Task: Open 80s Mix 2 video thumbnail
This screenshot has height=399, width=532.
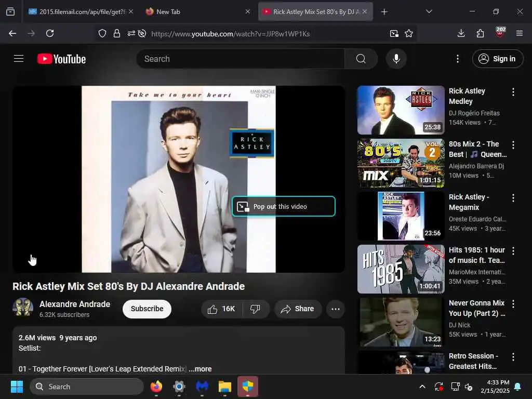Action: click(x=401, y=163)
